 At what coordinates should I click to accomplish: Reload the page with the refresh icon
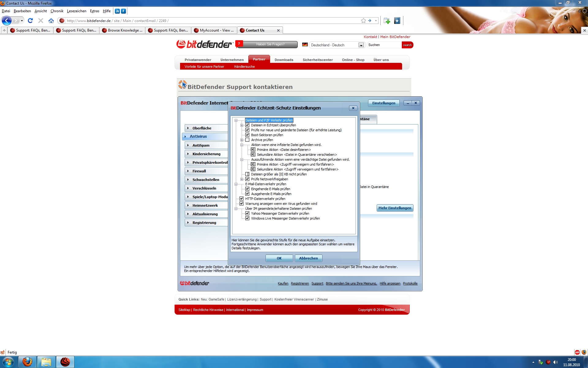click(x=30, y=21)
